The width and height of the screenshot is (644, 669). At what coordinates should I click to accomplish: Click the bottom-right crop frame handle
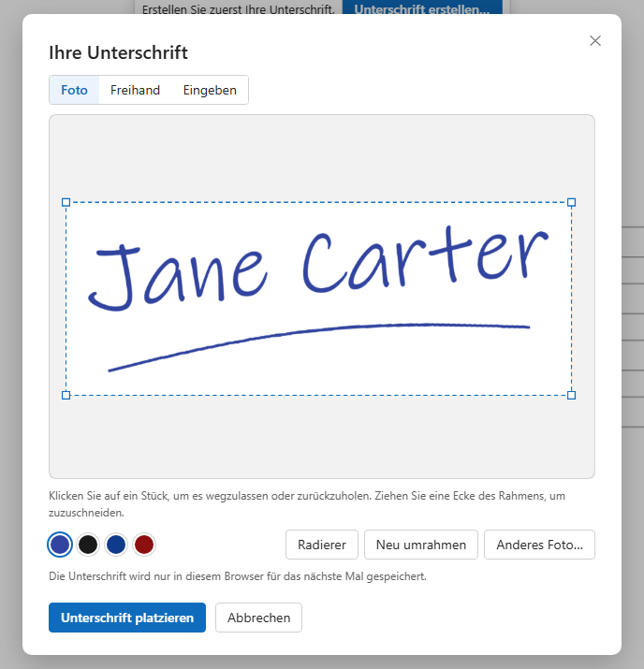pyautogui.click(x=571, y=395)
